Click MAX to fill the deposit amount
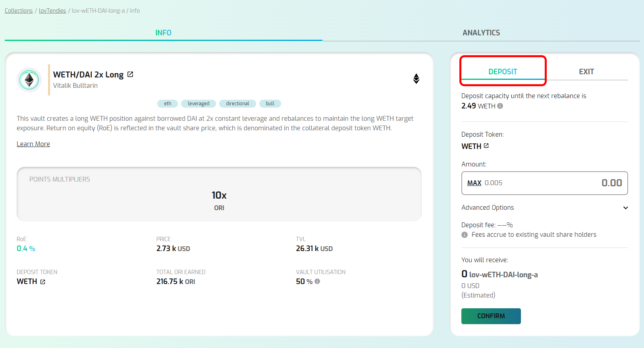Image resolution: width=644 pixels, height=348 pixels. tap(474, 183)
